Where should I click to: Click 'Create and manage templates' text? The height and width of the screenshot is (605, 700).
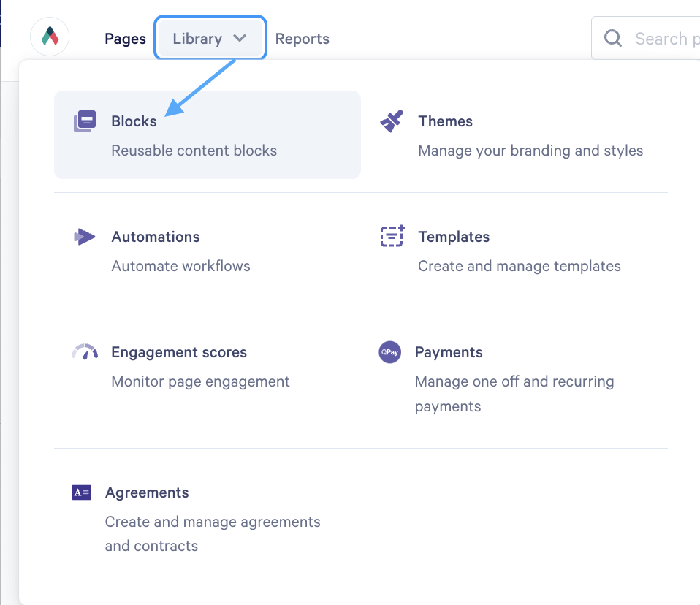point(520,266)
